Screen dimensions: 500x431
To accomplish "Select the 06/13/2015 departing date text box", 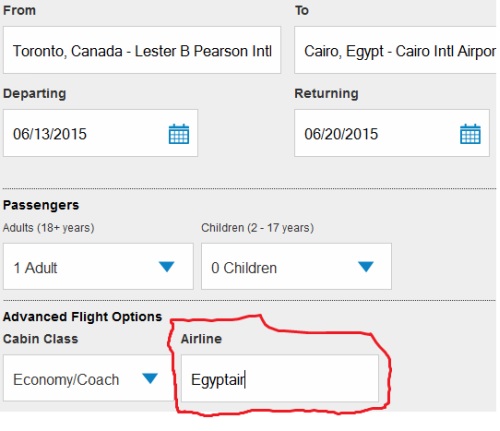I will tap(100, 133).
